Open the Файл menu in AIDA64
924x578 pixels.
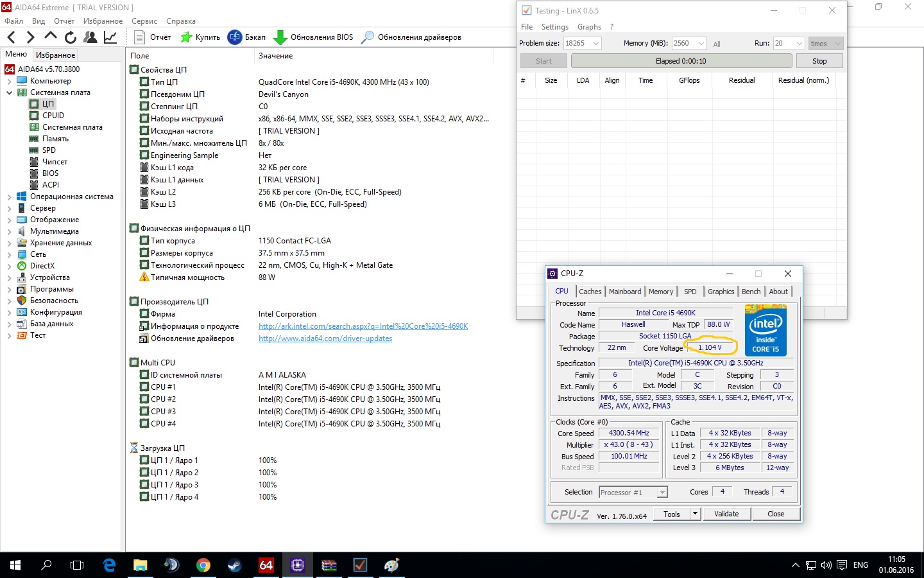coord(13,21)
